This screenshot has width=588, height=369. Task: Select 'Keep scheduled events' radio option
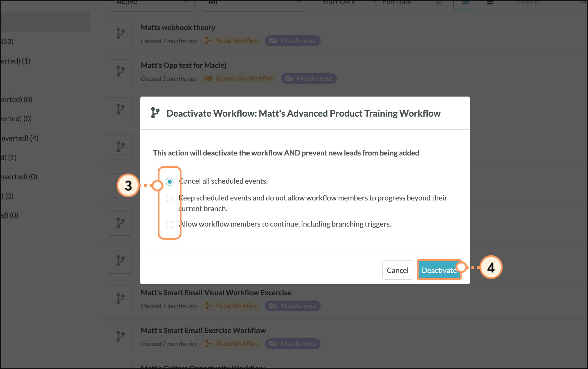click(x=169, y=198)
